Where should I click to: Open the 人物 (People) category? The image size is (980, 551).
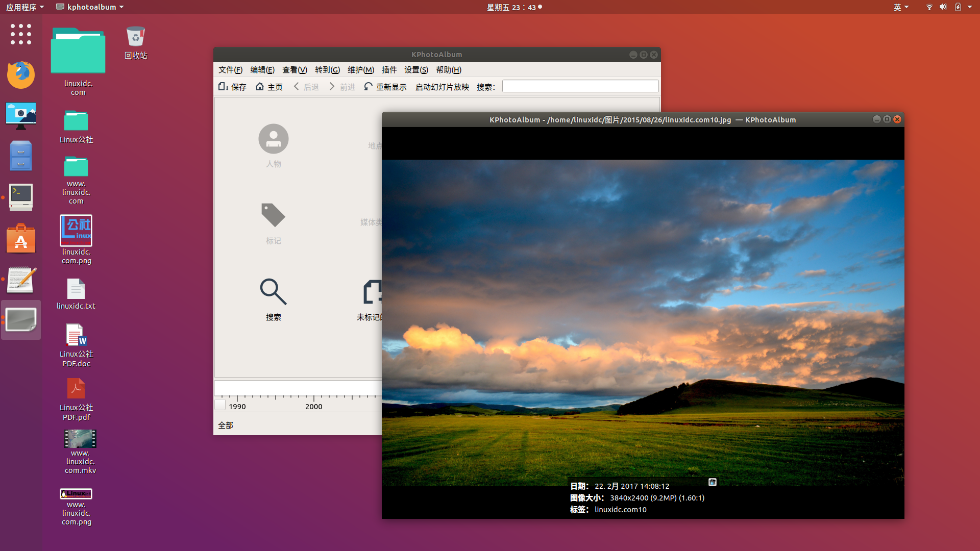pos(273,139)
